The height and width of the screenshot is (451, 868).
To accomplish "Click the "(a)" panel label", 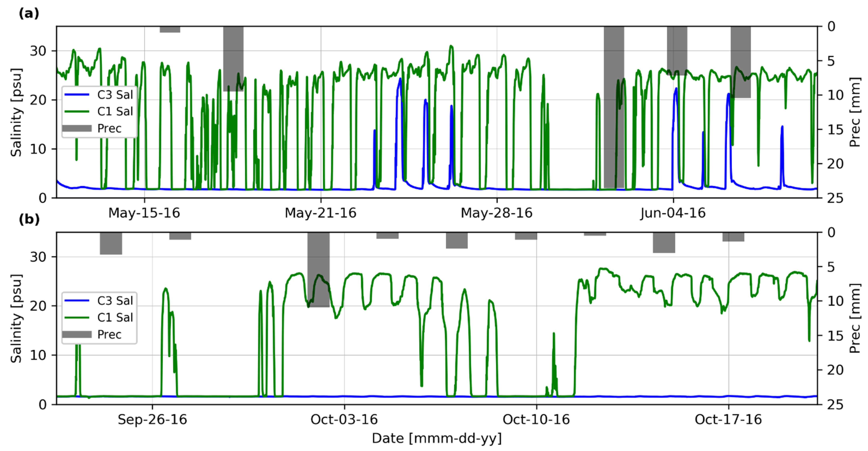I will tap(29, 13).
